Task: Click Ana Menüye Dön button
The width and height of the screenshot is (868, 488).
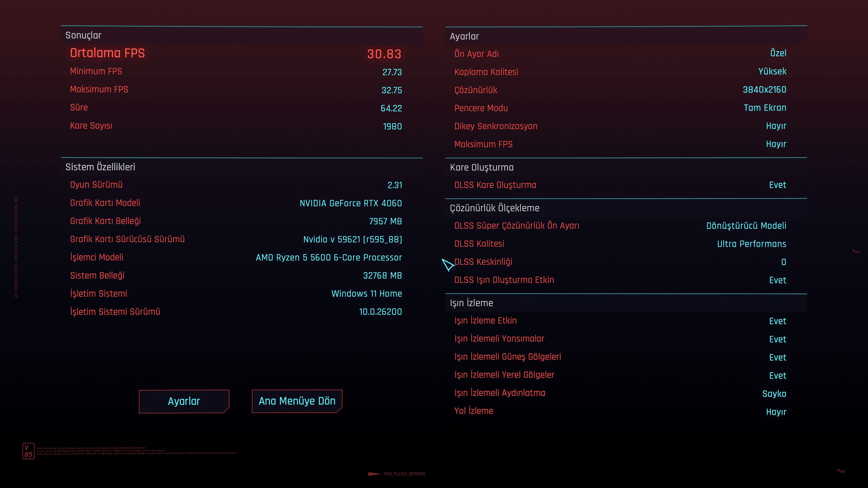Action: click(x=297, y=401)
